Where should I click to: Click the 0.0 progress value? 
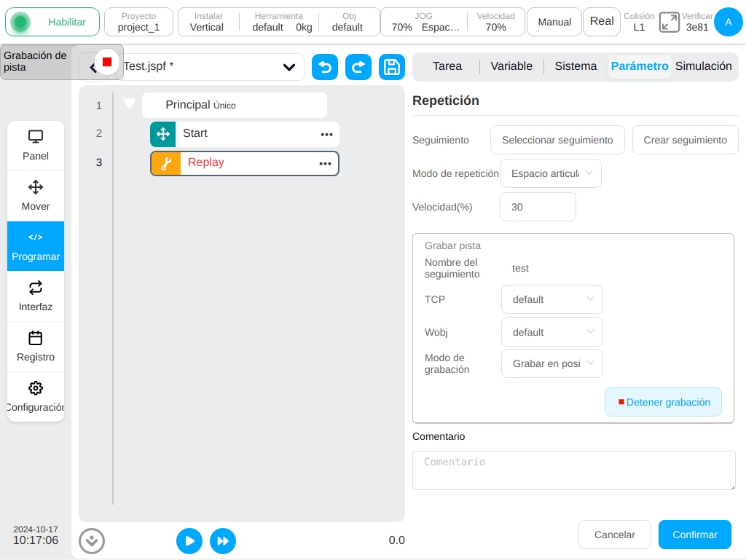tap(397, 540)
